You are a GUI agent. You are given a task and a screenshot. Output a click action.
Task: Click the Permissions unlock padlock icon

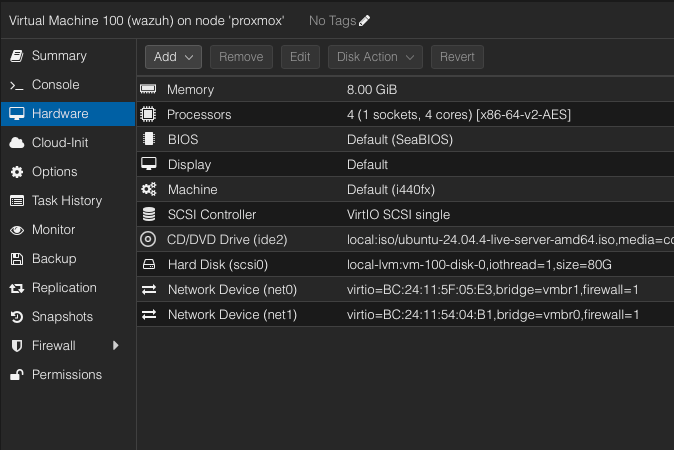point(17,375)
